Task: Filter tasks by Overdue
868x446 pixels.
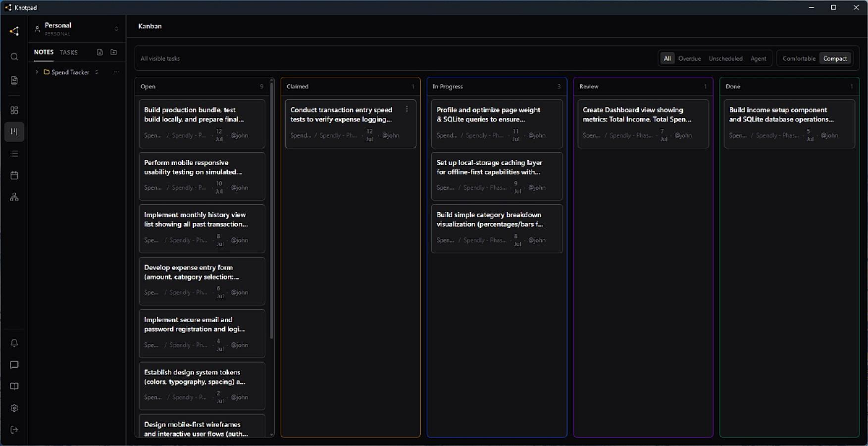Action: (689, 58)
